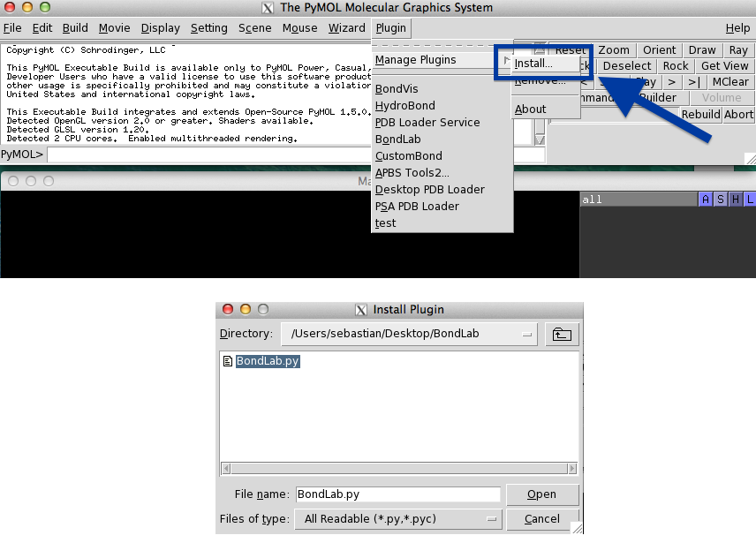The image size is (756, 543).
Task: Click the Ray button
Action: pyautogui.click(x=738, y=50)
